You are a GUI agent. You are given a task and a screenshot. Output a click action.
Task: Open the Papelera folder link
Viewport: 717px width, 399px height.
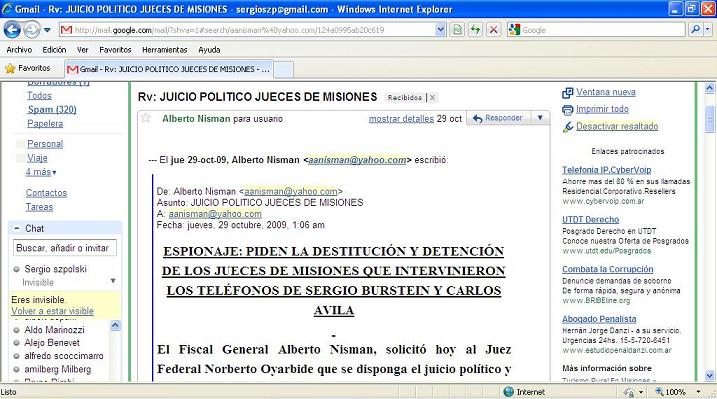coord(45,124)
